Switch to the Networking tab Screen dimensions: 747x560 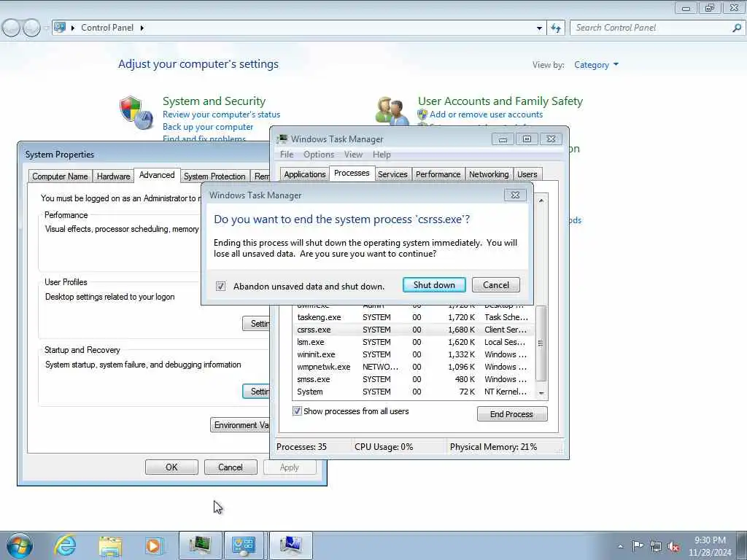[x=489, y=174]
